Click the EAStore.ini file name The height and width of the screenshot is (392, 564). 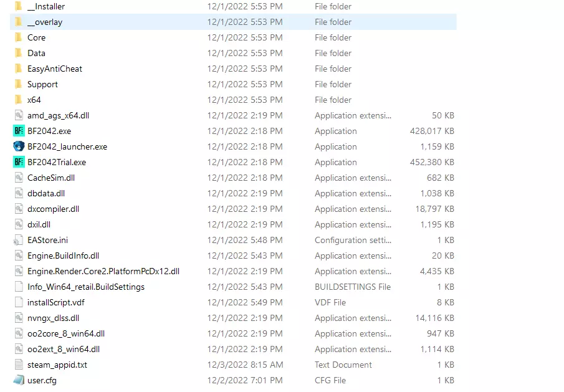[x=47, y=240]
